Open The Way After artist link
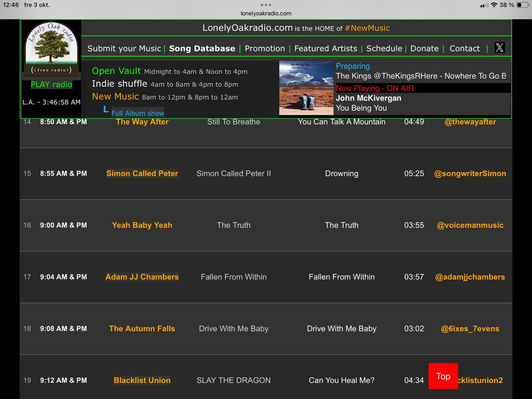Viewport: 532px width, 399px height. (142, 121)
